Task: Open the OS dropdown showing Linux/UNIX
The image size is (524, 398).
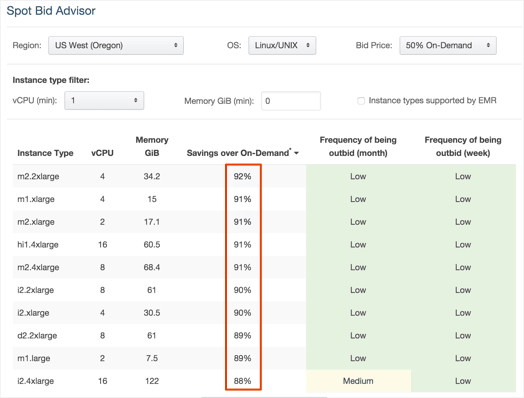Action: coord(282,45)
